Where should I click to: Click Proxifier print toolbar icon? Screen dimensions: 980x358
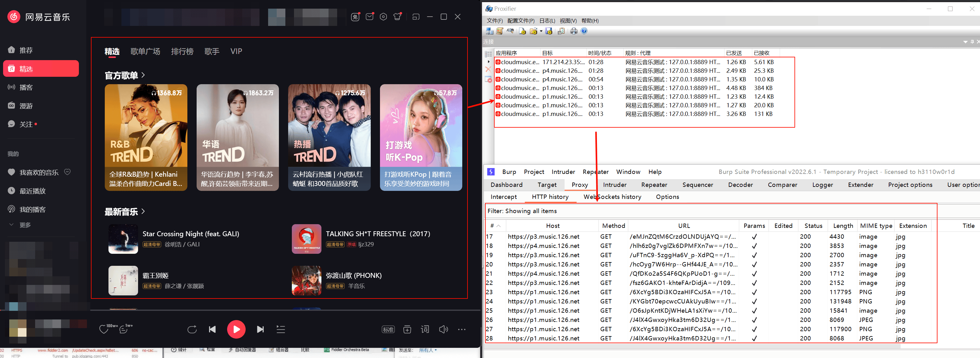[574, 31]
